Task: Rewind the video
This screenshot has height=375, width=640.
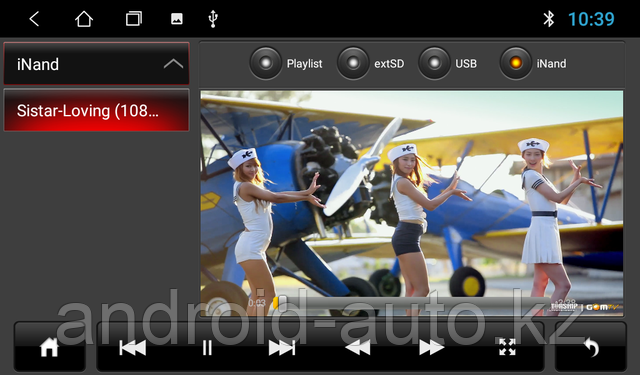Action: tap(358, 348)
